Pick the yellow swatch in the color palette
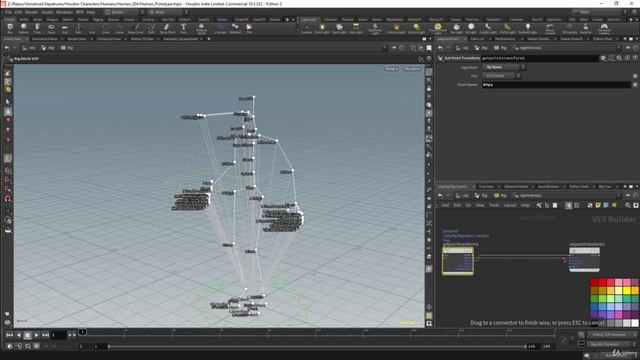Image resolution: width=640 pixels, height=360 pixels. [627, 291]
